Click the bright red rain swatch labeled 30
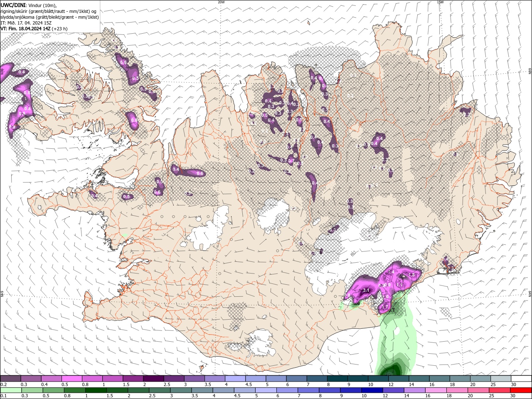This screenshot has width=532, height=399. 521,390
